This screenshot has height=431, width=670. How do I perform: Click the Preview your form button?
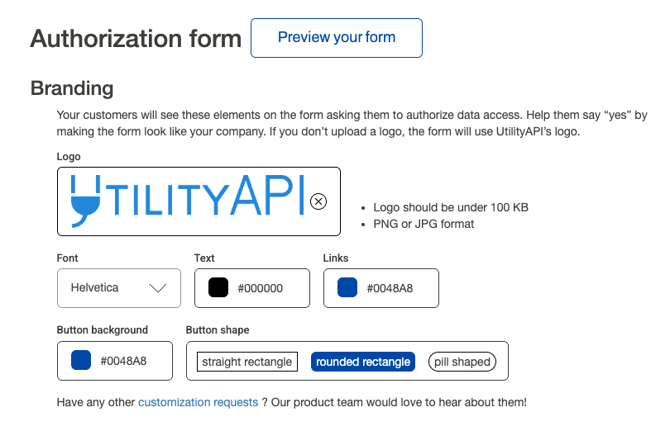[x=336, y=38]
